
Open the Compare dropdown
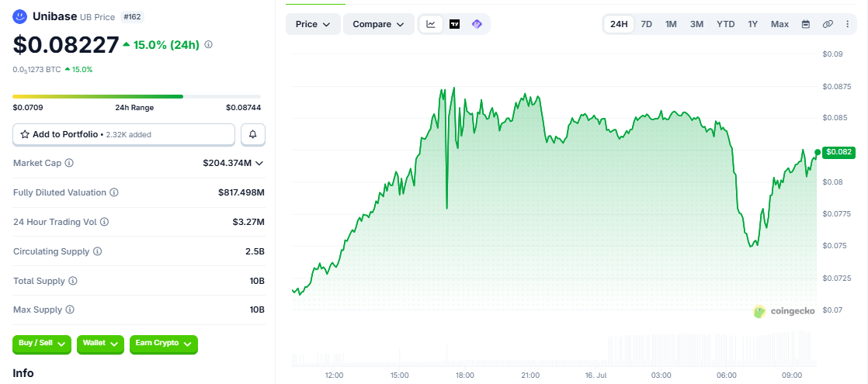tap(379, 24)
